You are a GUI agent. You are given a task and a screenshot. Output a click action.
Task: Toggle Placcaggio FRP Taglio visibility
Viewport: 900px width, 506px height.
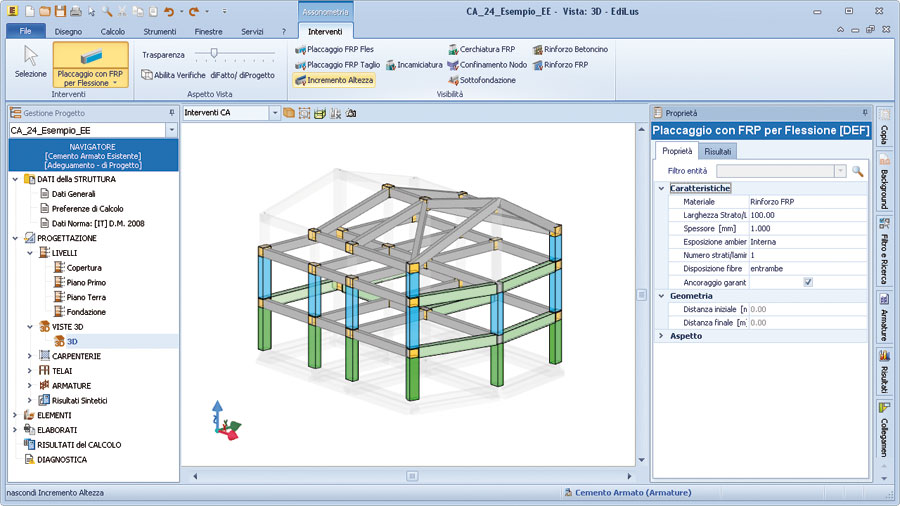[x=337, y=65]
